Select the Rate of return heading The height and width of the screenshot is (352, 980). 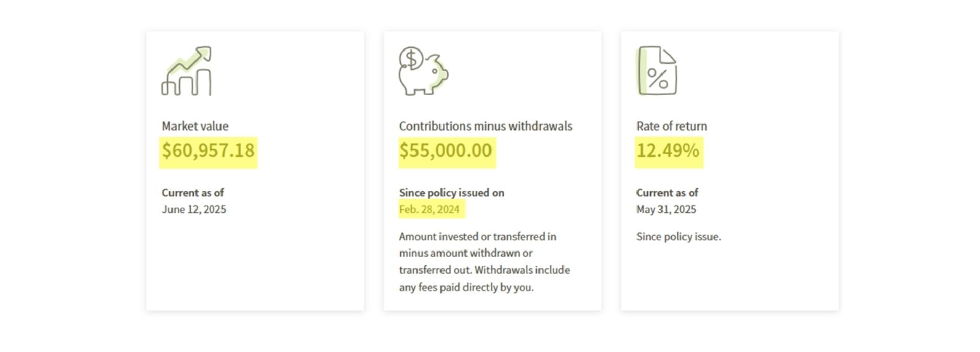(672, 126)
